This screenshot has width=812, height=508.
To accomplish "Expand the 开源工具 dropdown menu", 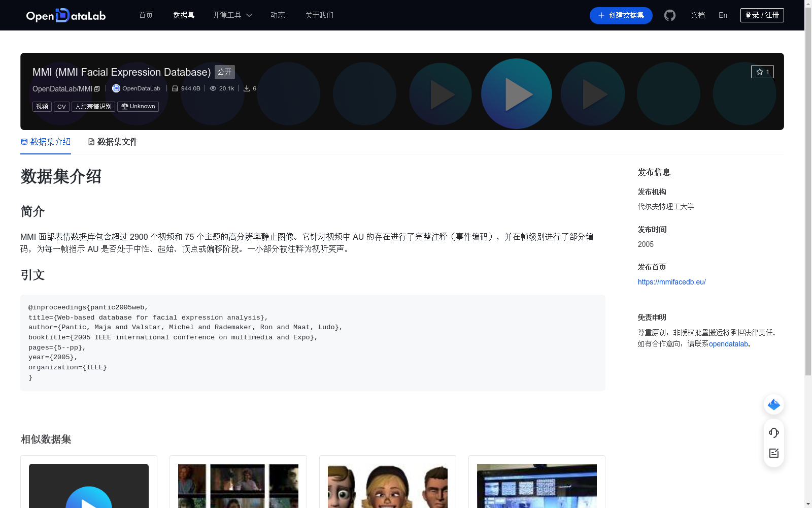I will tap(232, 15).
